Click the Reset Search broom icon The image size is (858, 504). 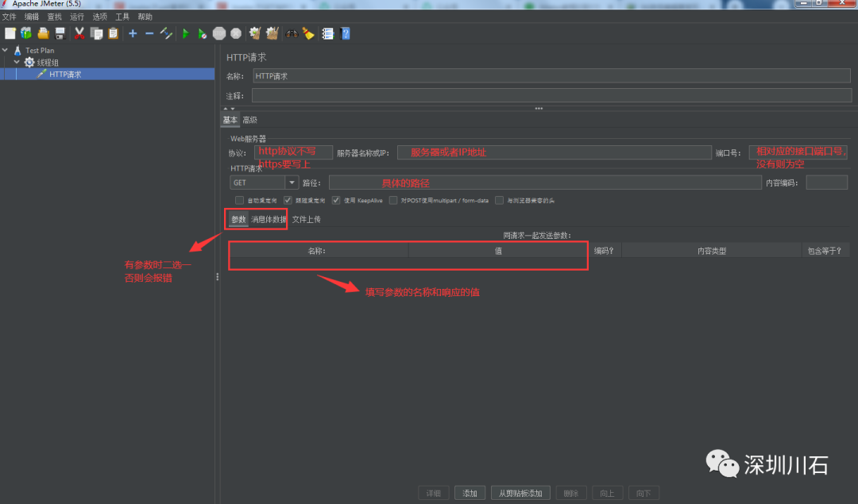tap(308, 33)
